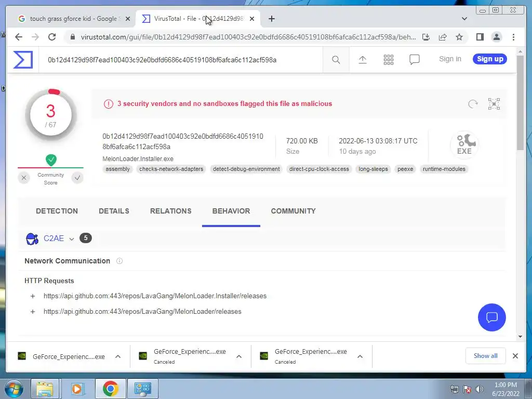Screen dimensions: 532x399
Task: Switch to the touch grass Google tab
Action: point(73,19)
